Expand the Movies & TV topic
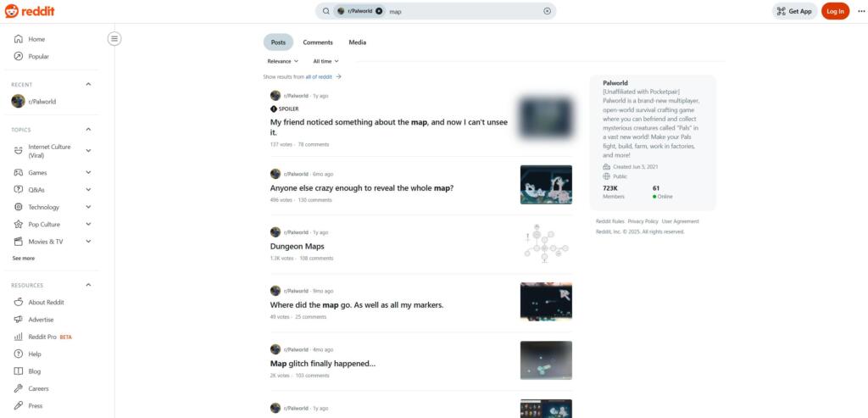Image resolution: width=868 pixels, height=418 pixels. click(x=88, y=242)
